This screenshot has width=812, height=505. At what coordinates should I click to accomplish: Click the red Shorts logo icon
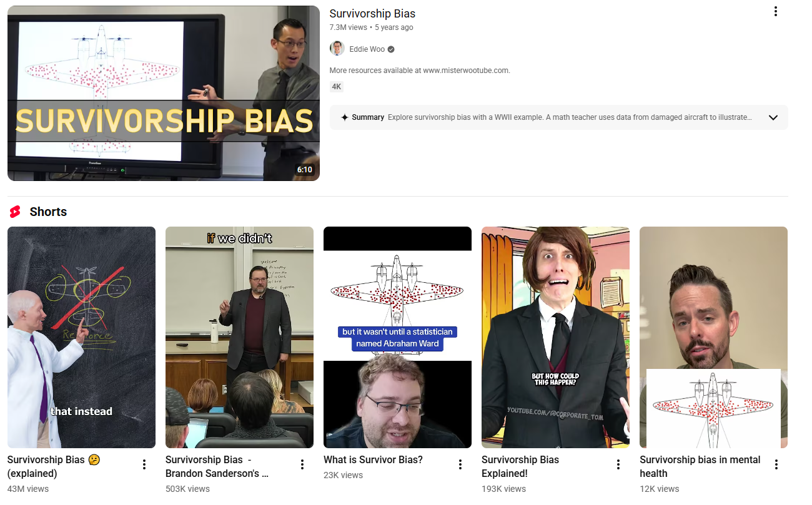click(15, 212)
